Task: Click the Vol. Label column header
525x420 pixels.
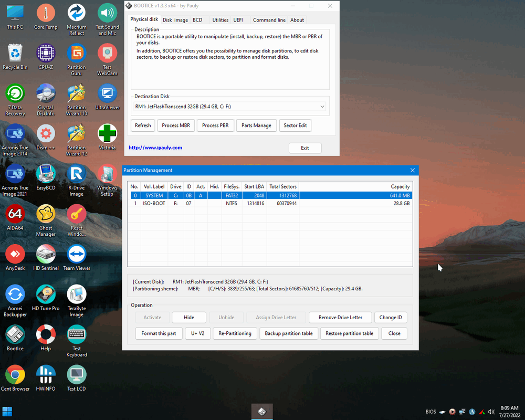Action: pos(154,186)
